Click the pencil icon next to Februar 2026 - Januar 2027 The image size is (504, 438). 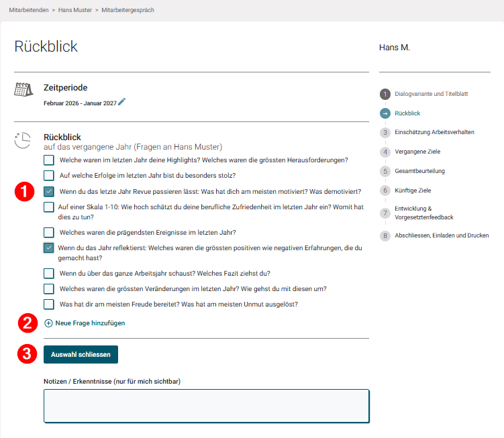[122, 102]
